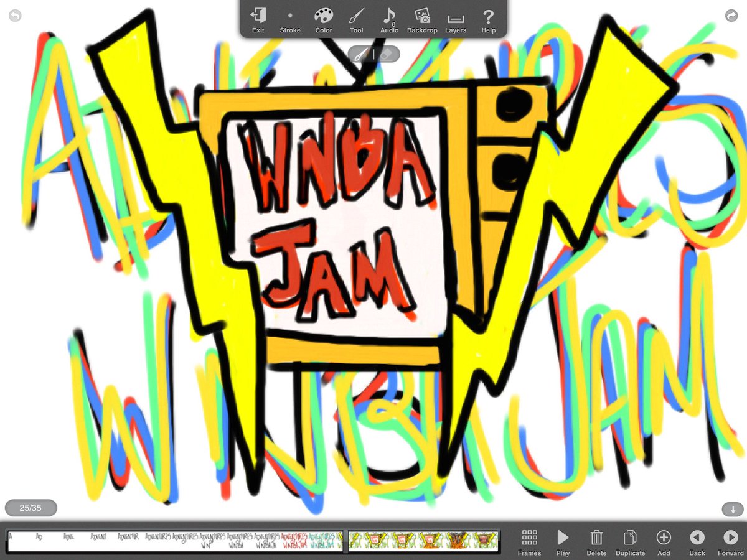Go Back one frame

click(697, 543)
